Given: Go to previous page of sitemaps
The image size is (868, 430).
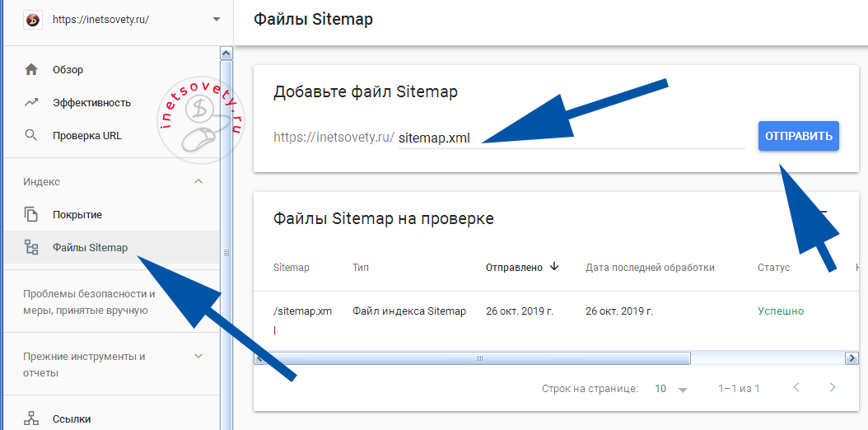Looking at the screenshot, I should click(796, 387).
